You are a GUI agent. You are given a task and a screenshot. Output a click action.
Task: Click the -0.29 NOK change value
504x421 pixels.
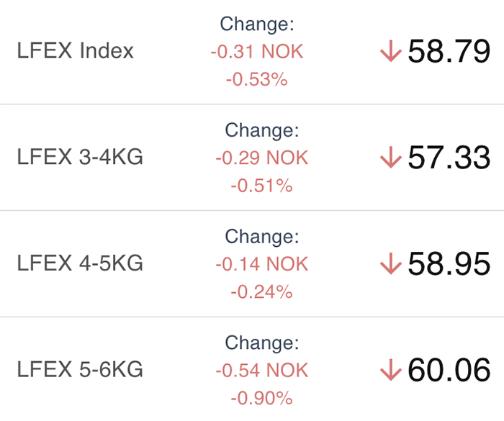click(x=261, y=158)
